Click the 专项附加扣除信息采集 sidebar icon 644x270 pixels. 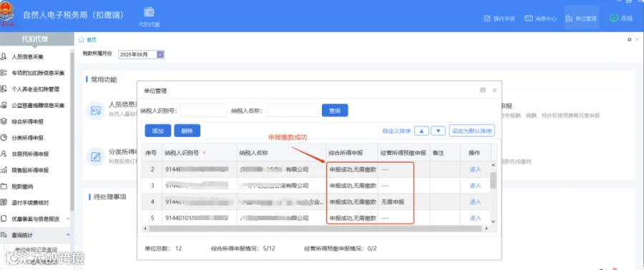4,73
